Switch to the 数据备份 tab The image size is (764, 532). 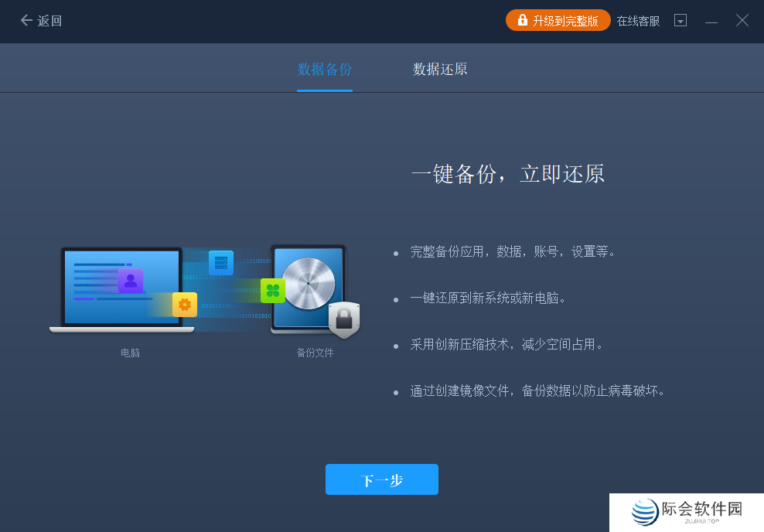tap(324, 68)
